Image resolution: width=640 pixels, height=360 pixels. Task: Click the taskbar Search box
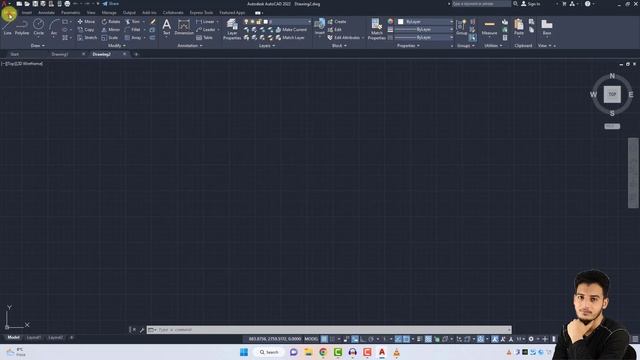269,352
